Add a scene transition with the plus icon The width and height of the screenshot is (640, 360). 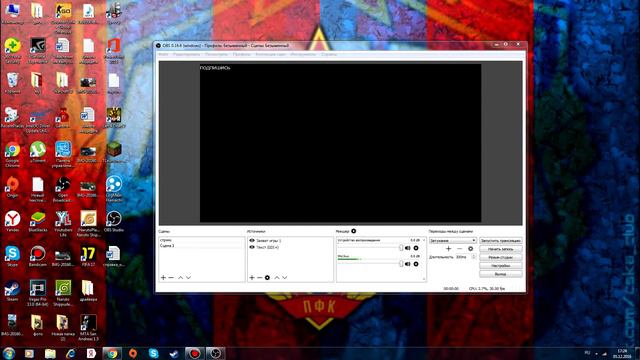click(449, 249)
